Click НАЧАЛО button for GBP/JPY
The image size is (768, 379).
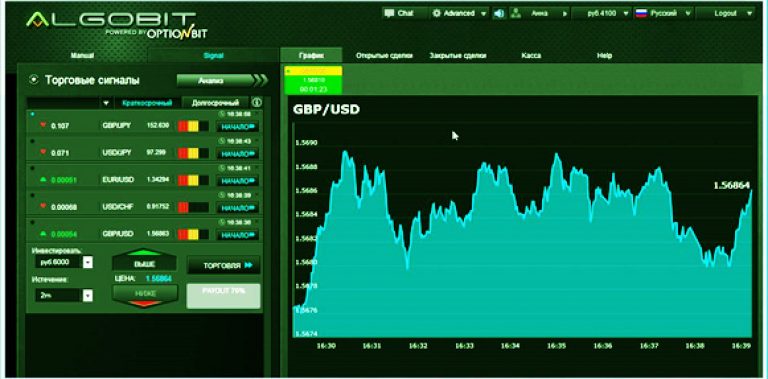[x=238, y=127]
